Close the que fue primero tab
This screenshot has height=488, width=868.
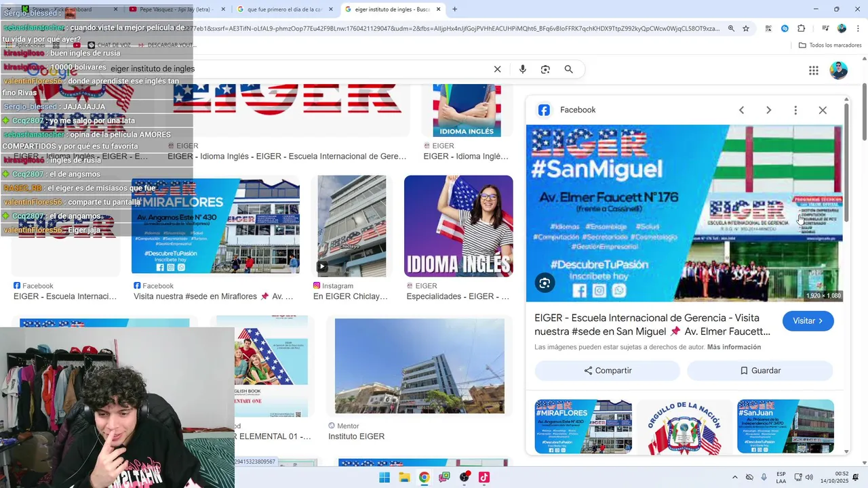point(331,9)
